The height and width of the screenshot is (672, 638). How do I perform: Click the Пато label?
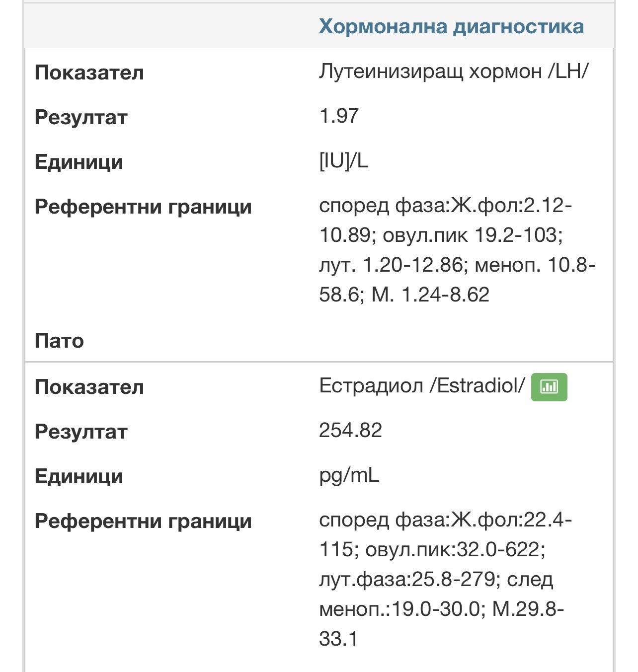[x=59, y=341]
